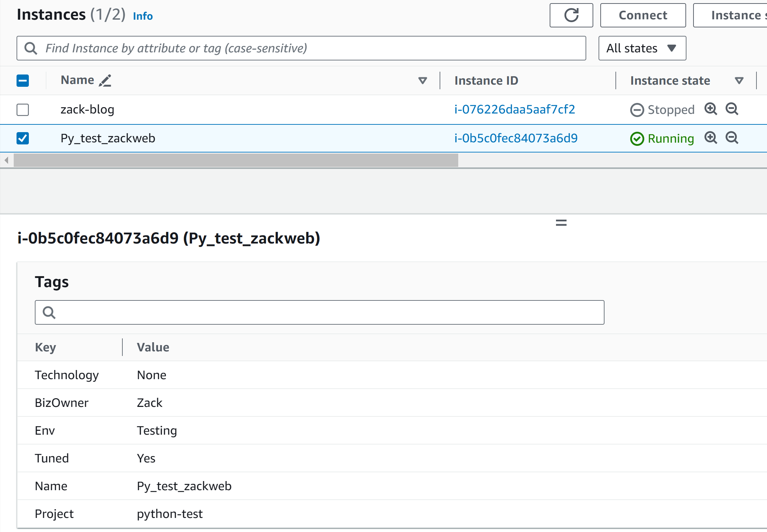This screenshot has height=532, width=767.
Task: Click the Tags search input field
Action: (320, 312)
